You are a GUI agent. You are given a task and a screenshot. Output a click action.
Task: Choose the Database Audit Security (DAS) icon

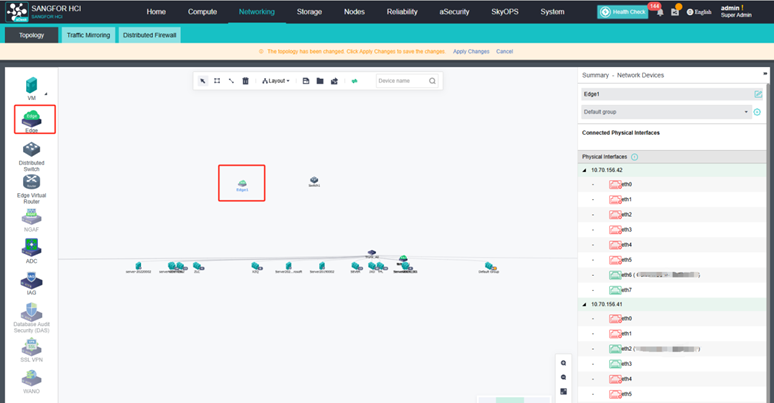pyautogui.click(x=32, y=312)
